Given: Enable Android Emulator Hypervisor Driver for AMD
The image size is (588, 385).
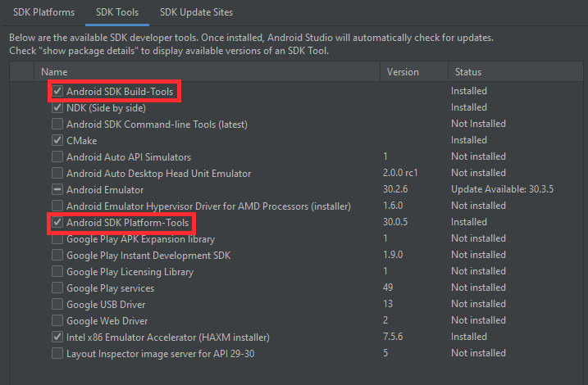Looking at the screenshot, I should click(57, 206).
